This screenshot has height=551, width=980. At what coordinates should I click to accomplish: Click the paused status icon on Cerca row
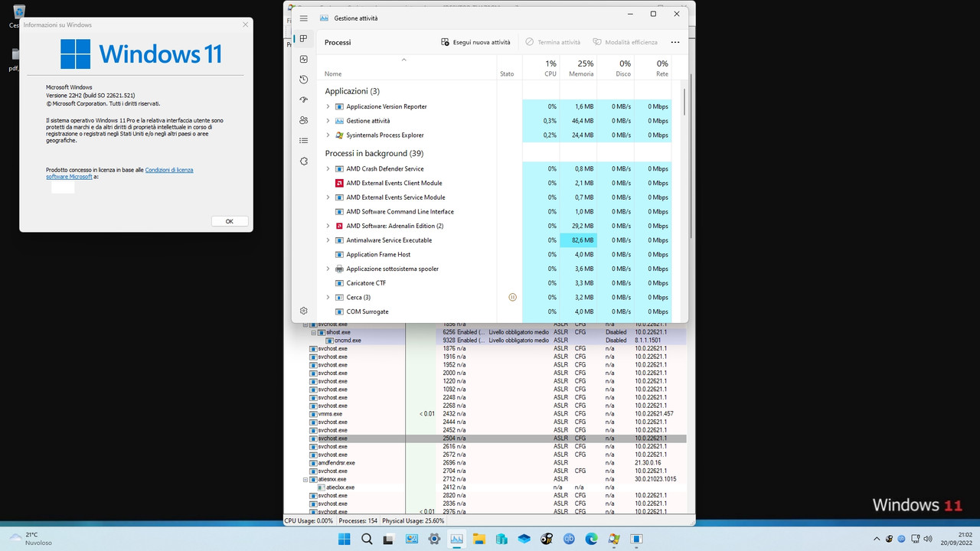(513, 297)
